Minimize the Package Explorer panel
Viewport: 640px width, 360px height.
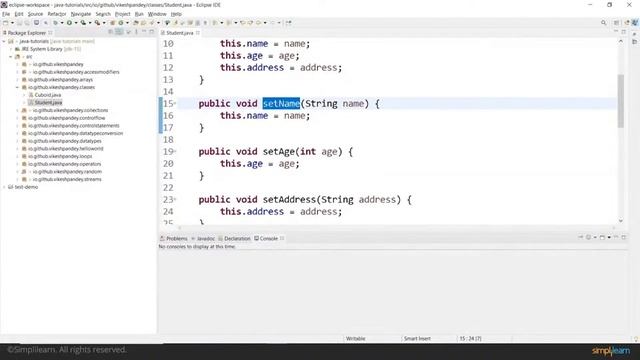pos(144,32)
